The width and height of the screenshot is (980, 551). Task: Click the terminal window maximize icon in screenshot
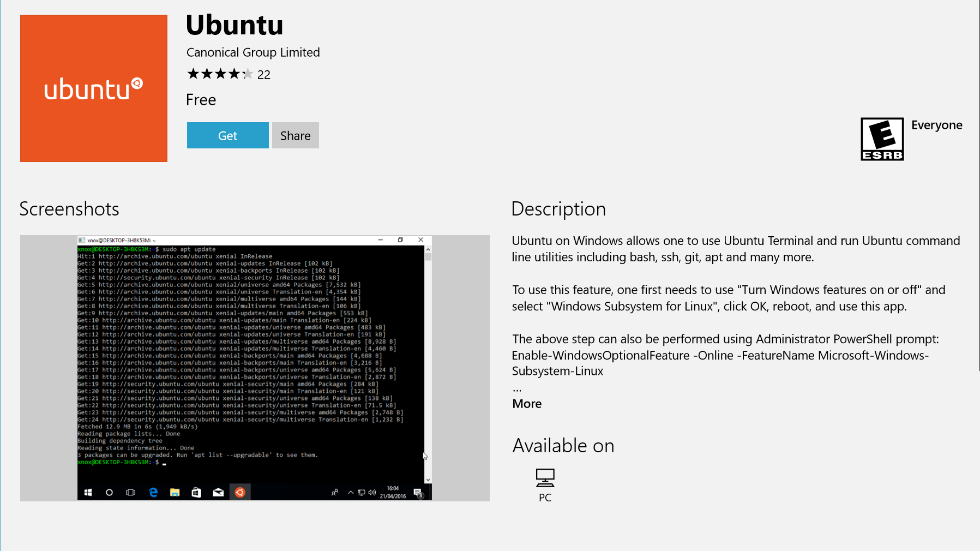400,240
